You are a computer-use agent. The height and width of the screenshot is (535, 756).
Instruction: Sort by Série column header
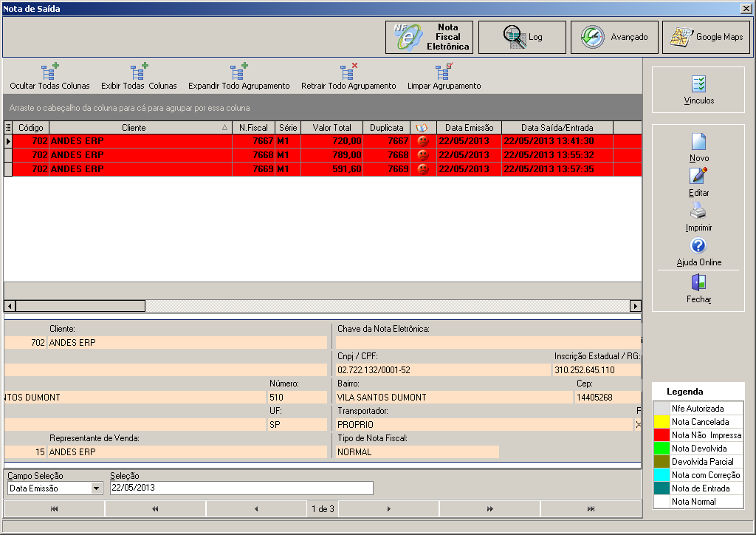click(288, 128)
